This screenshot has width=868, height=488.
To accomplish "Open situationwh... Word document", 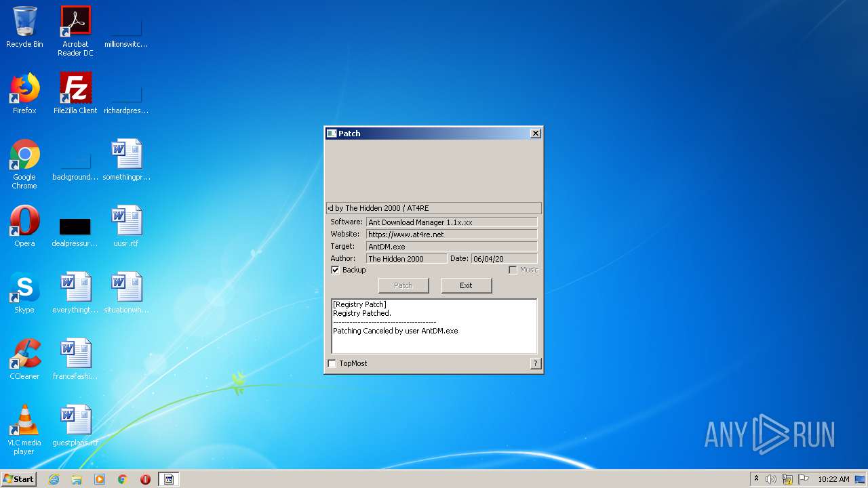I will [x=126, y=293].
